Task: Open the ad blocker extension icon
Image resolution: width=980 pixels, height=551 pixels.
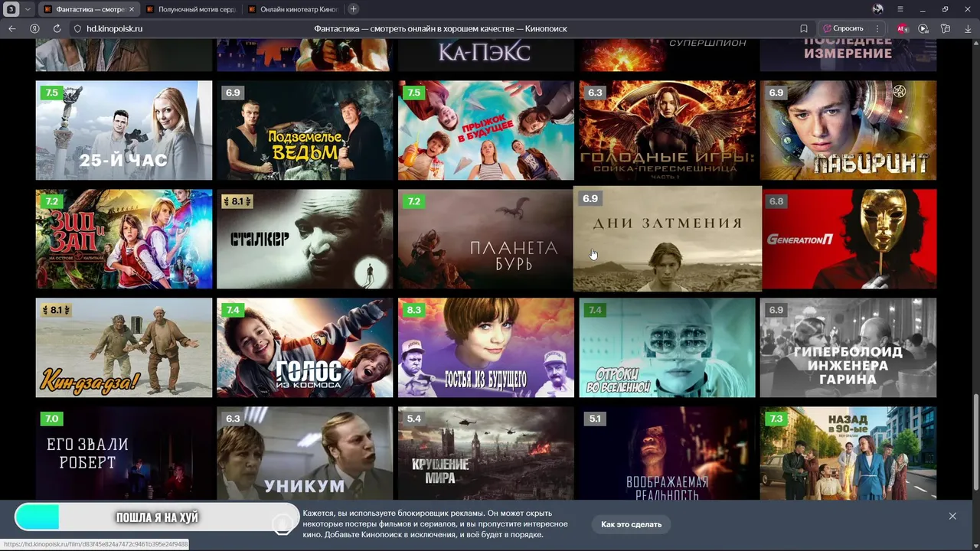Action: pos(902,28)
